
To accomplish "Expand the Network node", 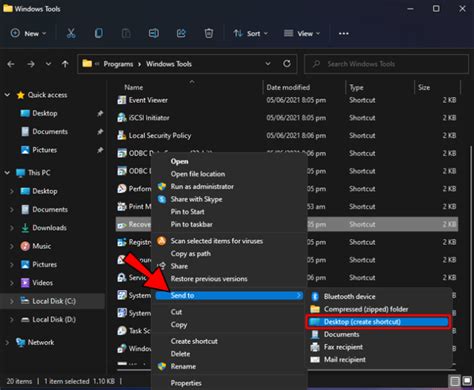I will 7,342.
